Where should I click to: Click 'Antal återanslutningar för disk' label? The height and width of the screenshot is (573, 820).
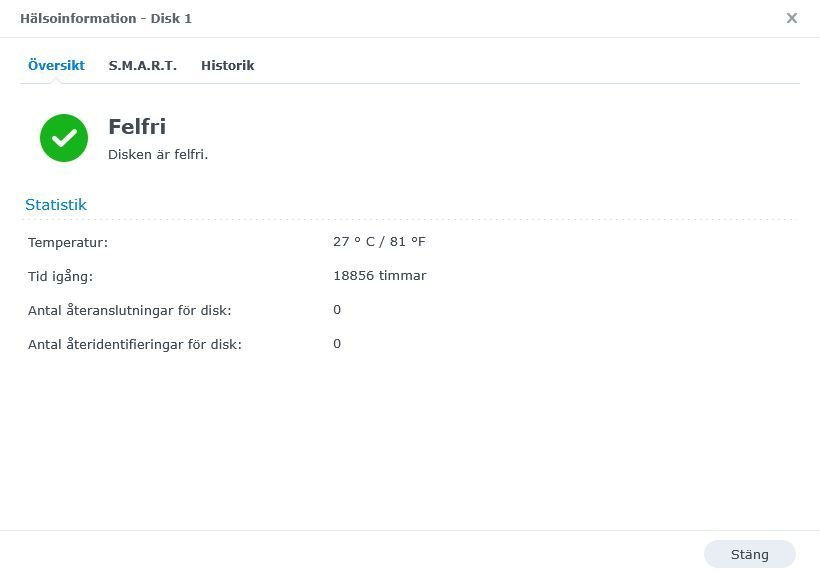click(x=130, y=310)
